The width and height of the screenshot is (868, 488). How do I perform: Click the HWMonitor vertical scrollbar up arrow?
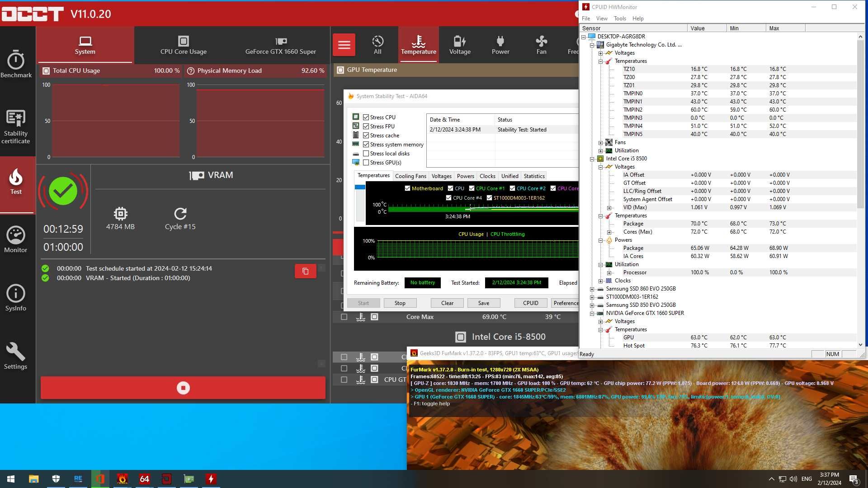[860, 37]
